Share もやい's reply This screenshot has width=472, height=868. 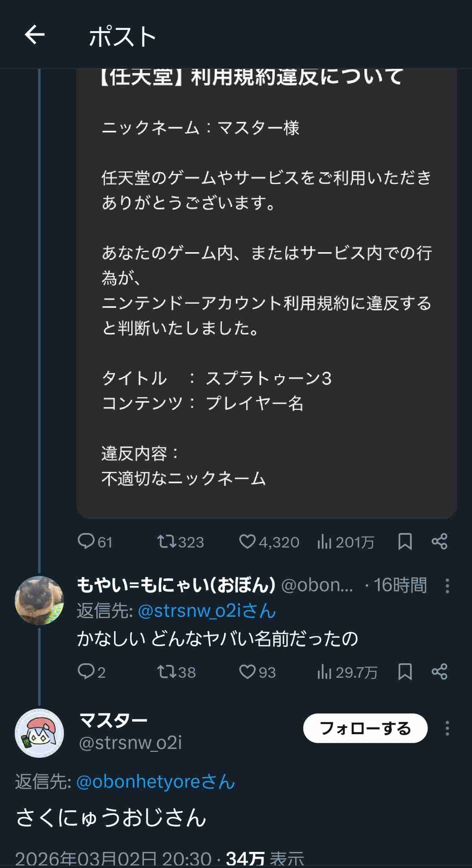(x=439, y=672)
